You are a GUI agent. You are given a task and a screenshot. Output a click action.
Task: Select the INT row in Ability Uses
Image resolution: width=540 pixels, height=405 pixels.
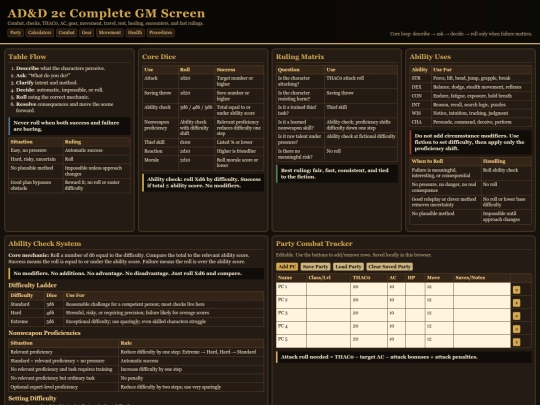point(470,105)
